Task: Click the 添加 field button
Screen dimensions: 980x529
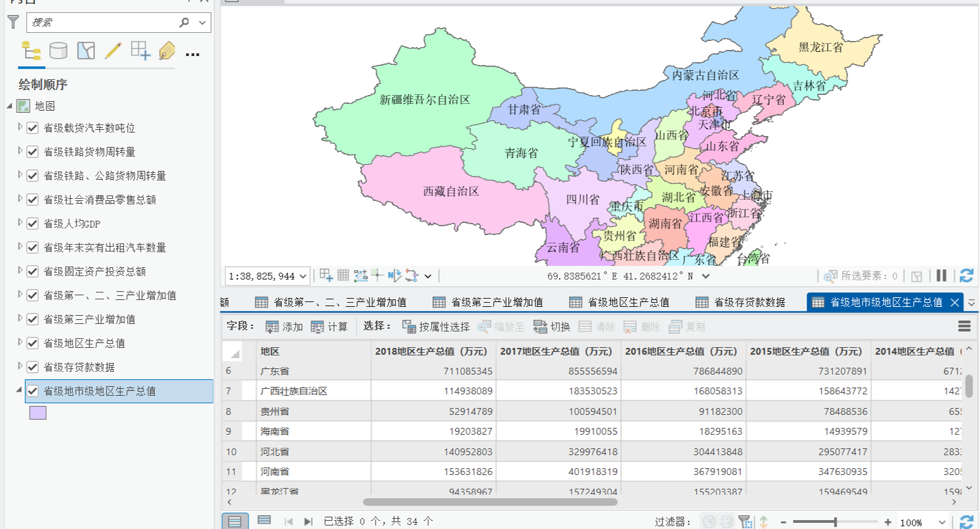Action: point(284,327)
